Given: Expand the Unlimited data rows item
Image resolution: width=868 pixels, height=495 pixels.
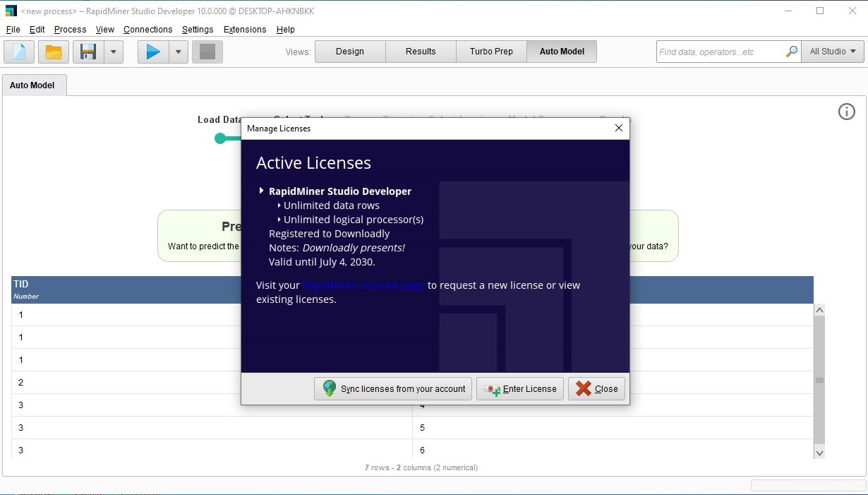Looking at the screenshot, I should [x=279, y=205].
